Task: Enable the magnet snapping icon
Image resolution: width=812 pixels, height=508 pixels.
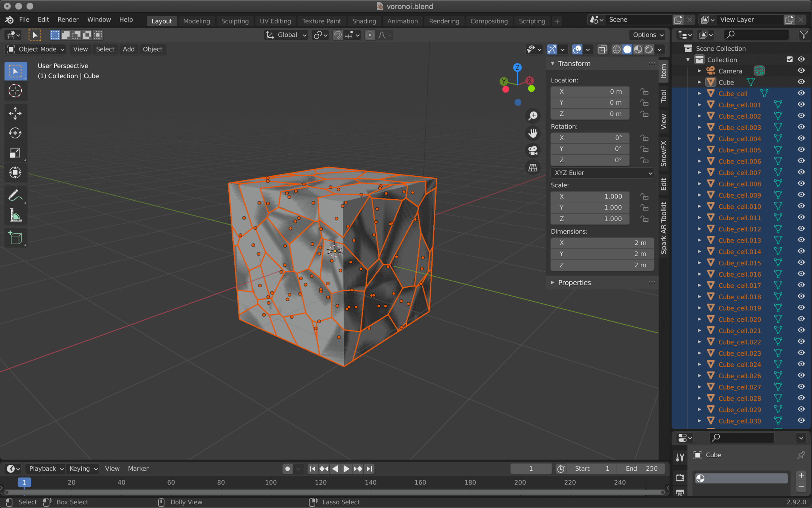Action: 337,35
